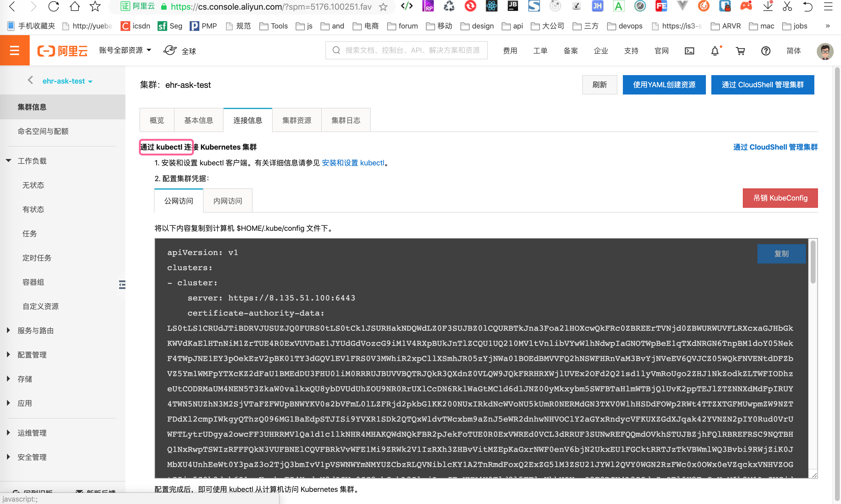This screenshot has width=841, height=504.
Task: Expand the 配置管理 section
Action: click(x=32, y=355)
